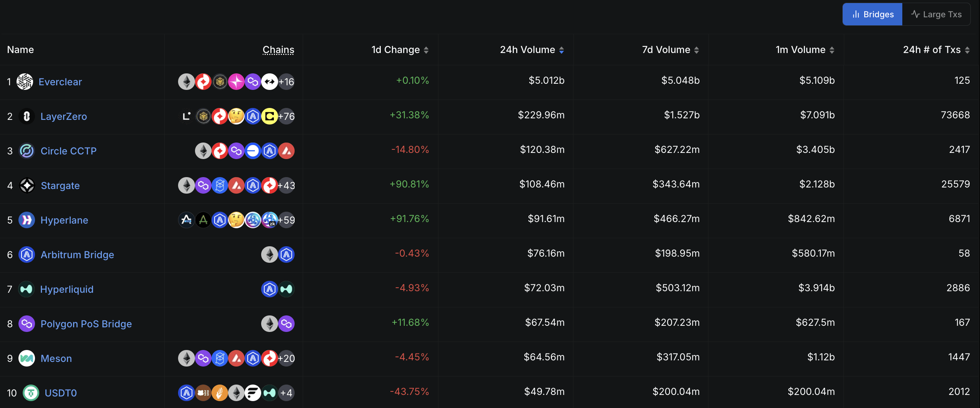The height and width of the screenshot is (408, 980).
Task: Open the Stargate bridge link
Action: tap(60, 186)
